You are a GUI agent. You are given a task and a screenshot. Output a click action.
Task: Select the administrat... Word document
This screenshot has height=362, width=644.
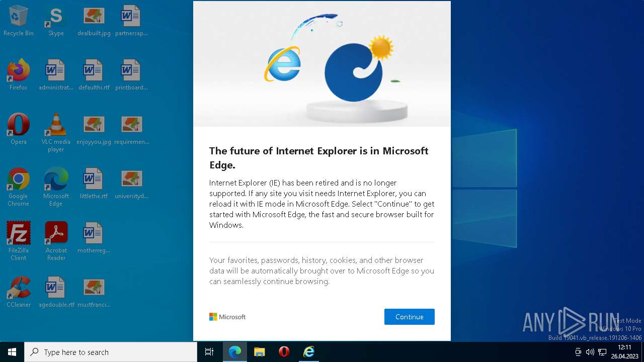click(x=56, y=75)
